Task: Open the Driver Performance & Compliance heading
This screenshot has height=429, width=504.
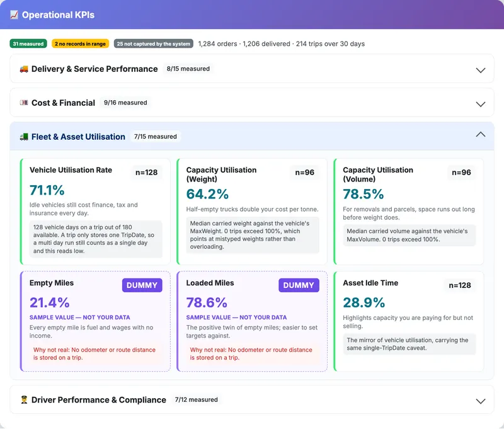Action: (x=99, y=400)
